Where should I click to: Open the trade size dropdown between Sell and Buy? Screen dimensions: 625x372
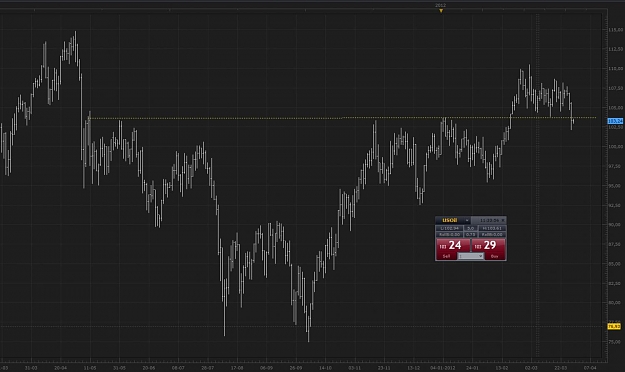coord(471,256)
